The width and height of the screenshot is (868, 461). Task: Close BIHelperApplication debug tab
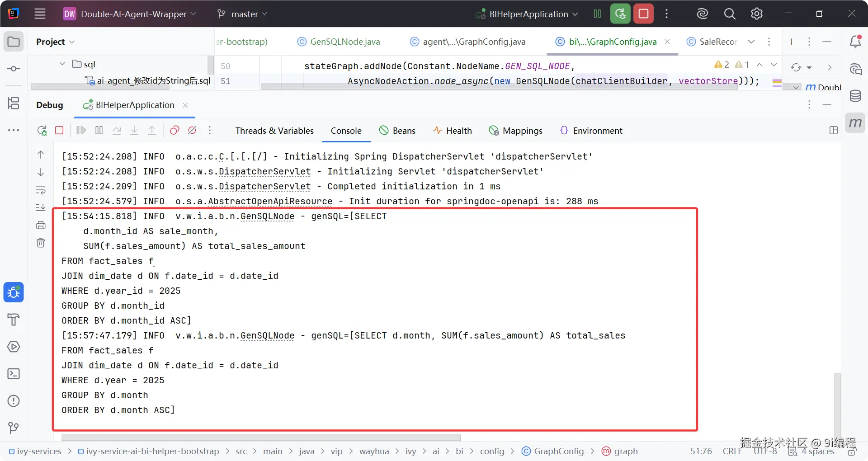(x=185, y=105)
